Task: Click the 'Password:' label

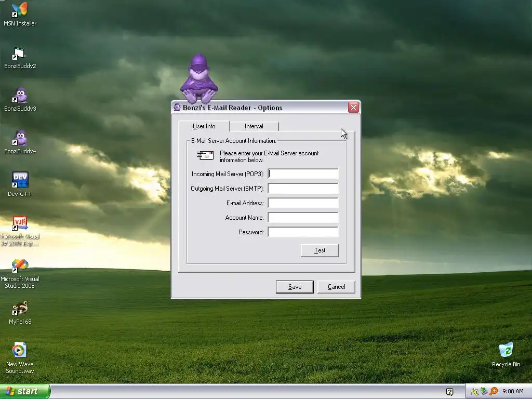Action: 251,232
